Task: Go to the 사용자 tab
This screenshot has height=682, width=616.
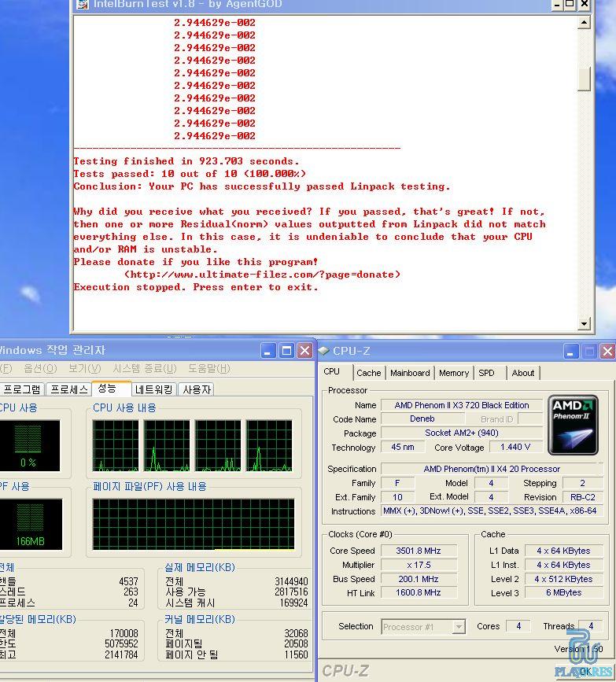Action: tap(196, 389)
